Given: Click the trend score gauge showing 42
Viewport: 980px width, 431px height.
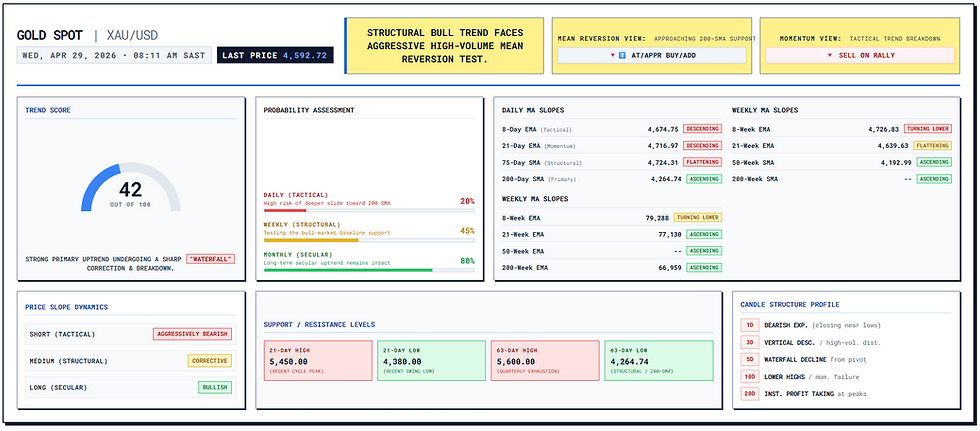Looking at the screenshot, I should point(131,187).
